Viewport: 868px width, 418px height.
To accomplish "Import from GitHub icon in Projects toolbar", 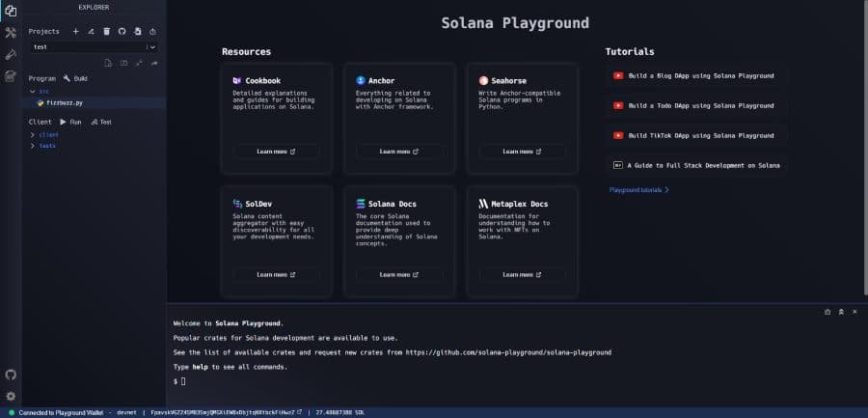I will point(122,32).
